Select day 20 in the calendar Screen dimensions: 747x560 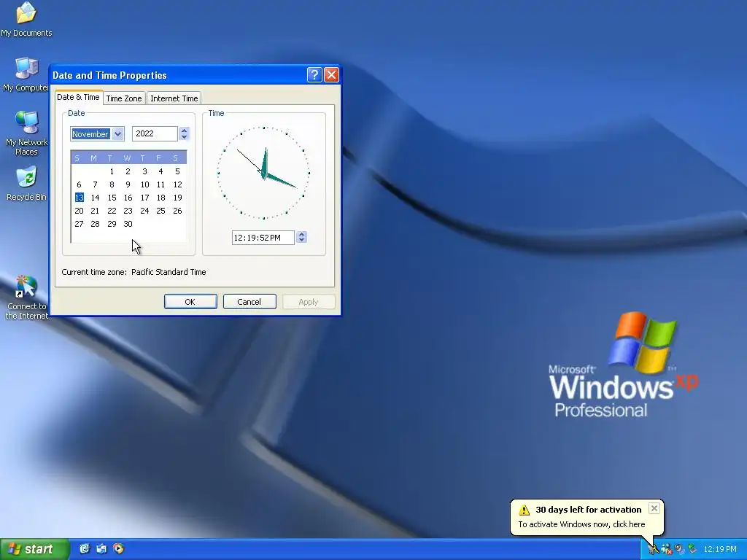79,211
